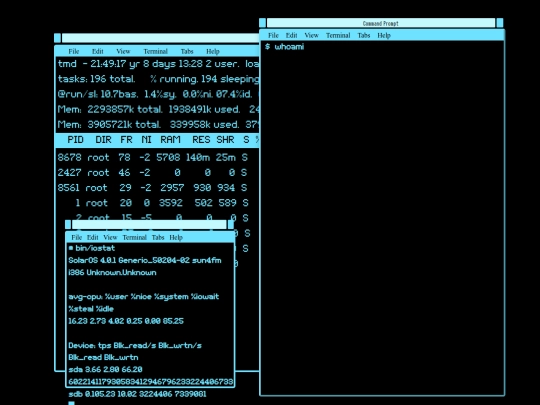Image resolution: width=540 pixels, height=405 pixels.
Task: Open Terminal menu in Command Prompt window
Action: (338, 35)
